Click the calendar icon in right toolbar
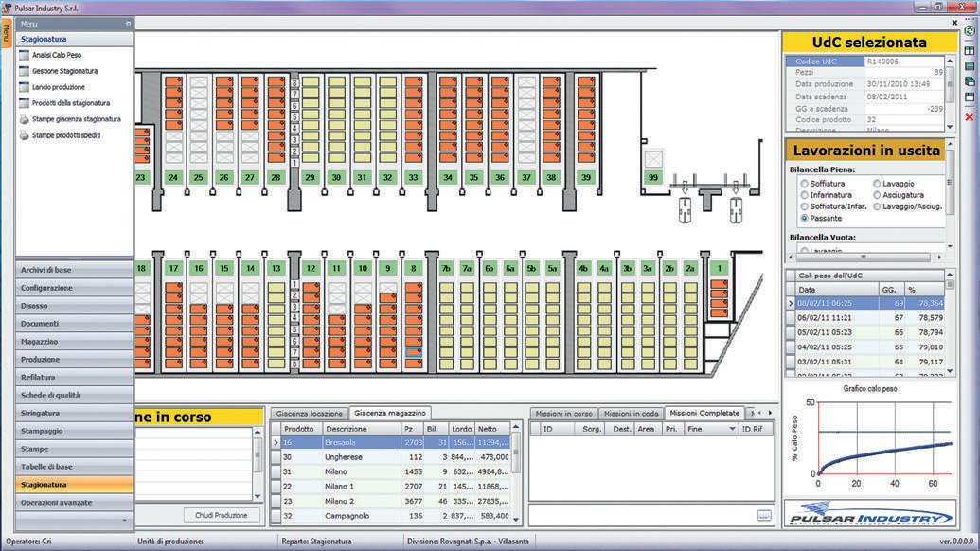This screenshot has width=980, height=551. coord(970,97)
